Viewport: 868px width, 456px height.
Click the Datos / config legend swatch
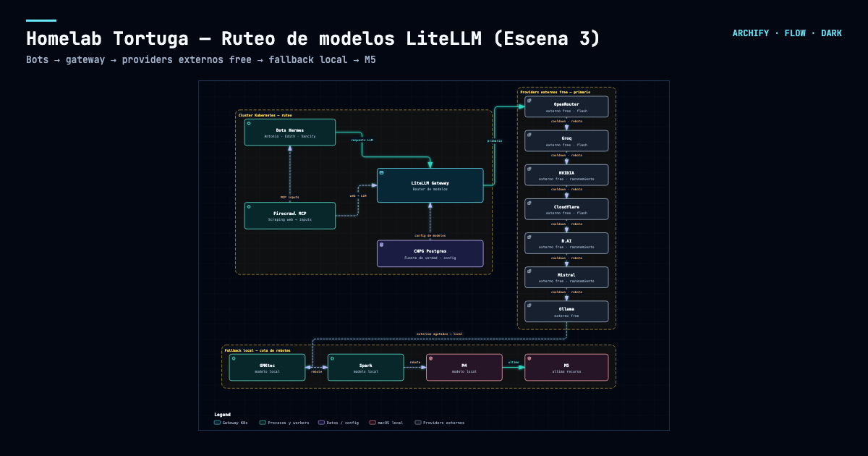click(321, 422)
